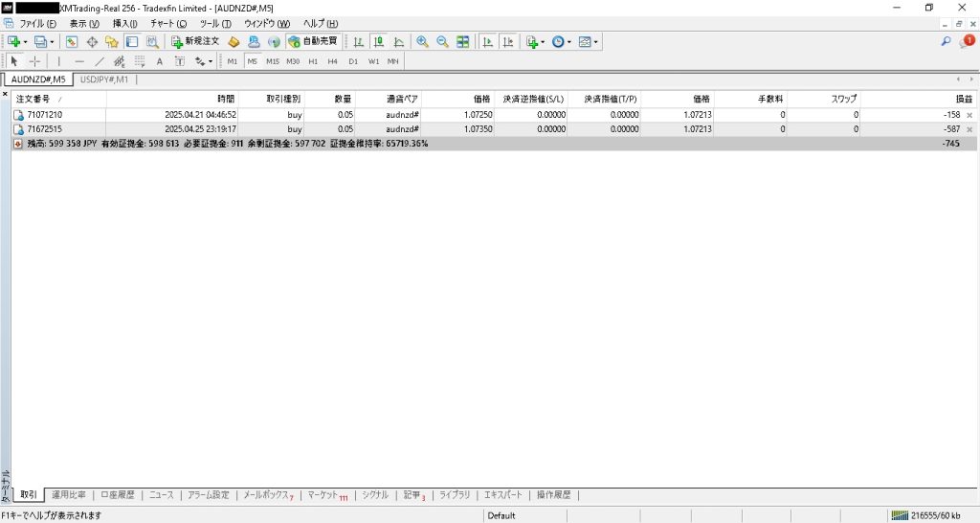
Task: Select the Text label 'A' tool
Action: pyautogui.click(x=160, y=61)
